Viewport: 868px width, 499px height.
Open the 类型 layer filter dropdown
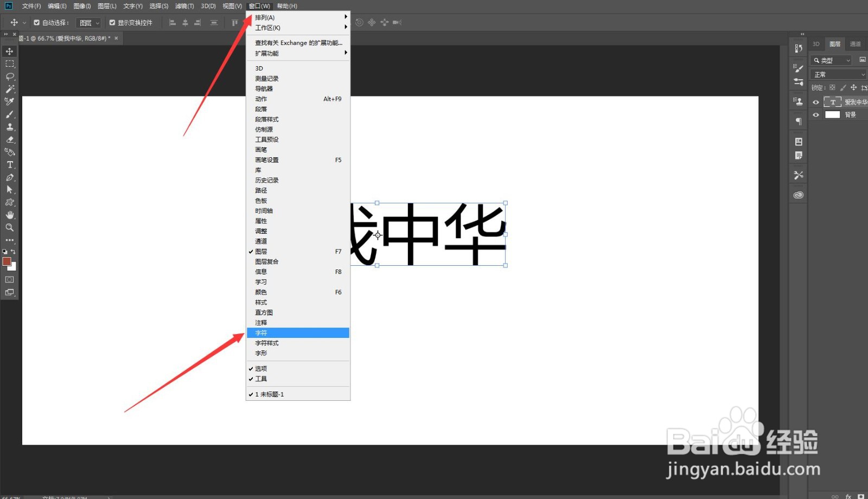click(831, 60)
